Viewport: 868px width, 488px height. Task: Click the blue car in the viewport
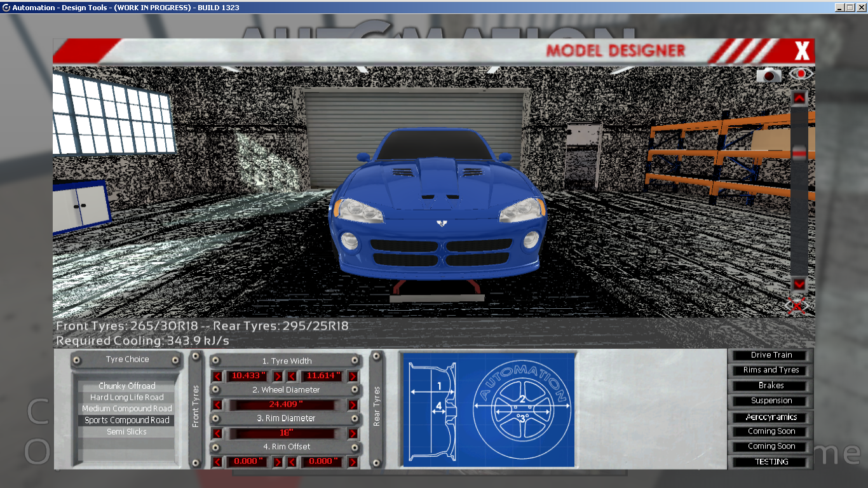437,203
